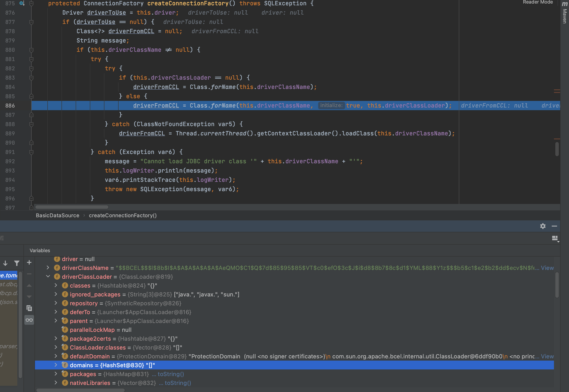Expand the nativeLibraries Vector node
Screen dimensions: 569x392
coord(56,383)
